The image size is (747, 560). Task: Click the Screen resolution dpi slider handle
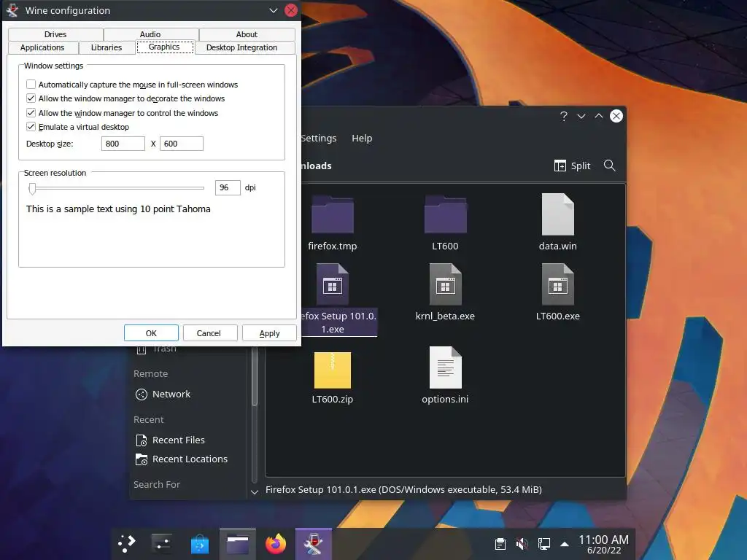32,188
